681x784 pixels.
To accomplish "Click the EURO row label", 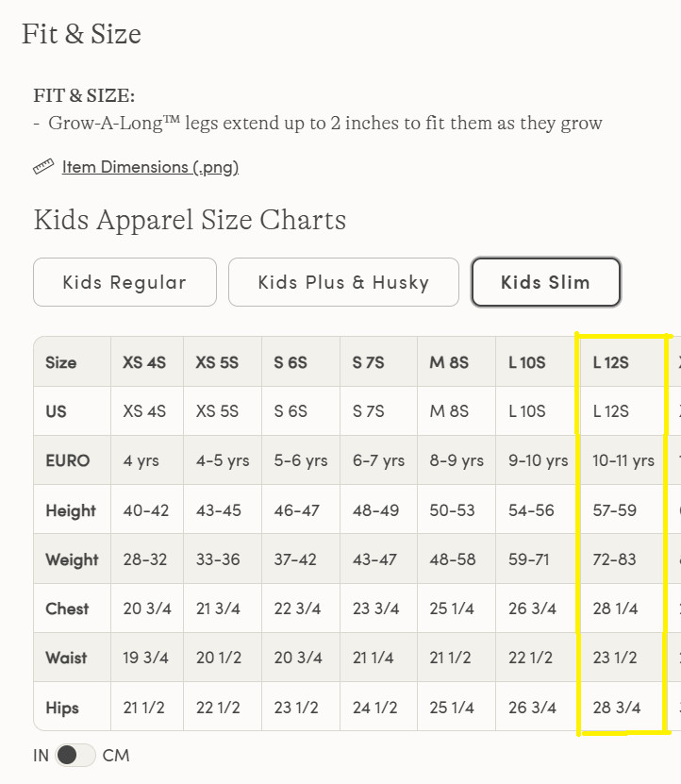I will (68, 461).
